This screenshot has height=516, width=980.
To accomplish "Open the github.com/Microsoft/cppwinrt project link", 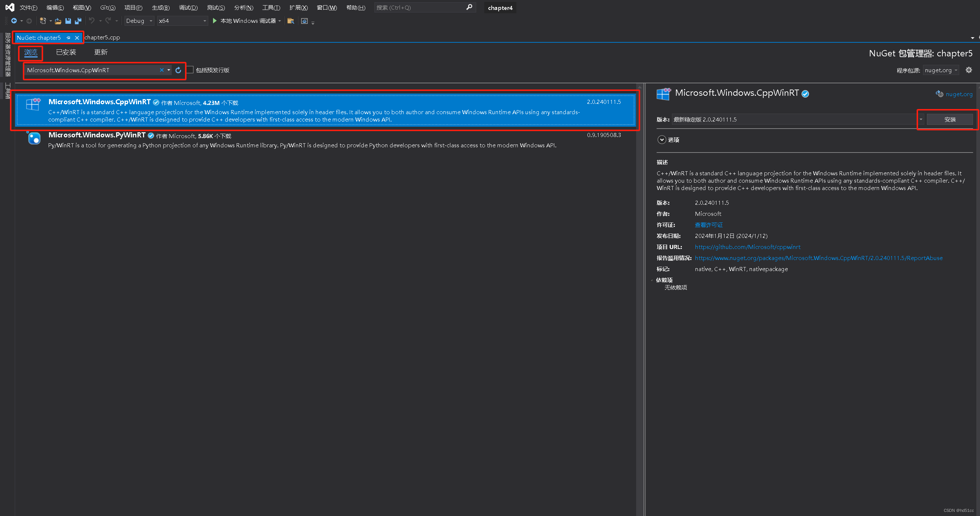I will click(x=747, y=247).
